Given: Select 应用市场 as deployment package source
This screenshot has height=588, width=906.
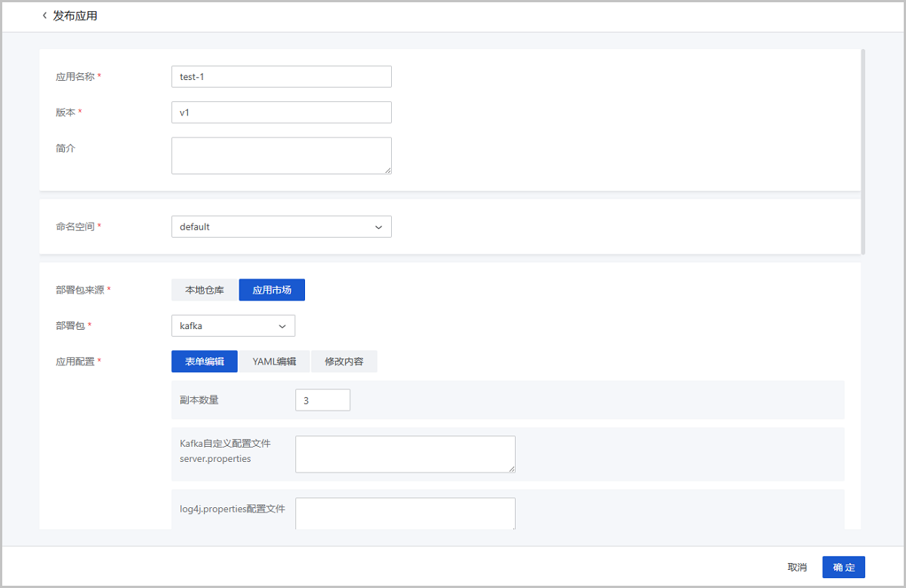Looking at the screenshot, I should 272,290.
